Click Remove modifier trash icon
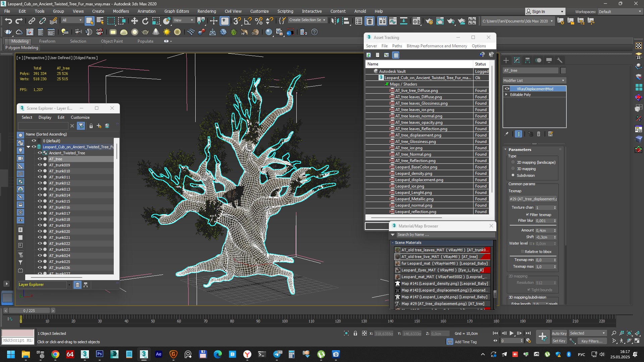The image size is (644, 362). click(539, 134)
